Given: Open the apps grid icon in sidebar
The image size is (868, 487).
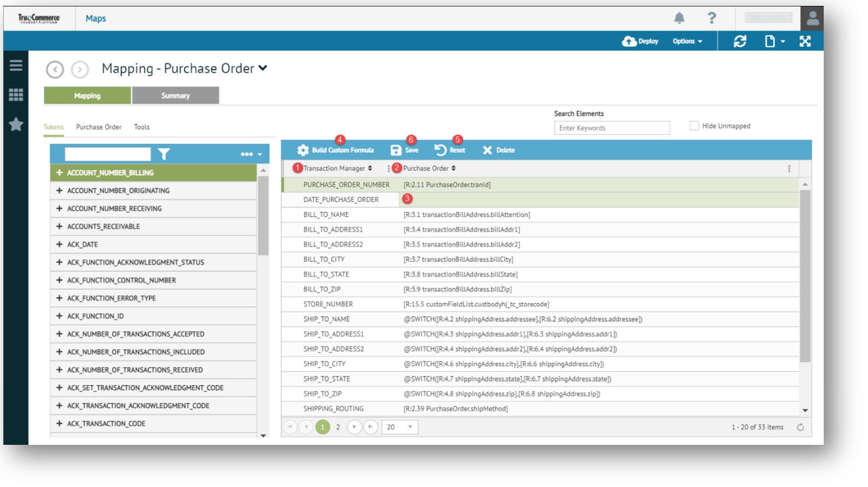Looking at the screenshot, I should pos(16,95).
